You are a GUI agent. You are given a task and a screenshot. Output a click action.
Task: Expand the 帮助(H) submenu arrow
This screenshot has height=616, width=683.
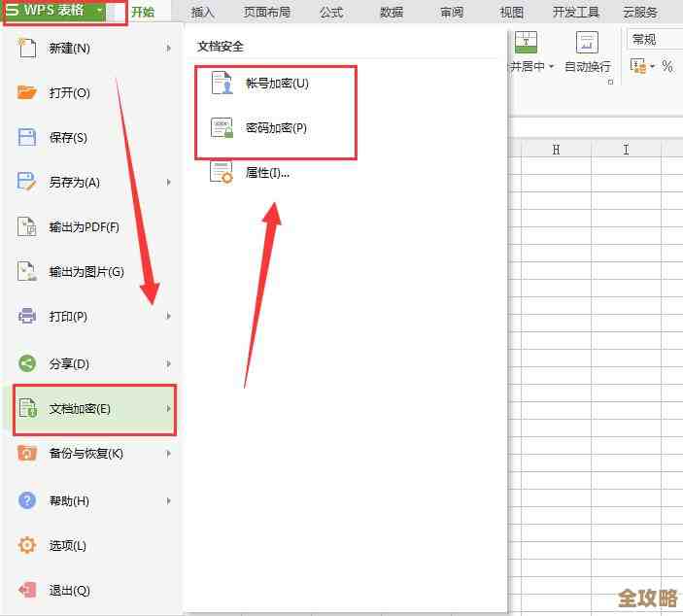click(169, 501)
